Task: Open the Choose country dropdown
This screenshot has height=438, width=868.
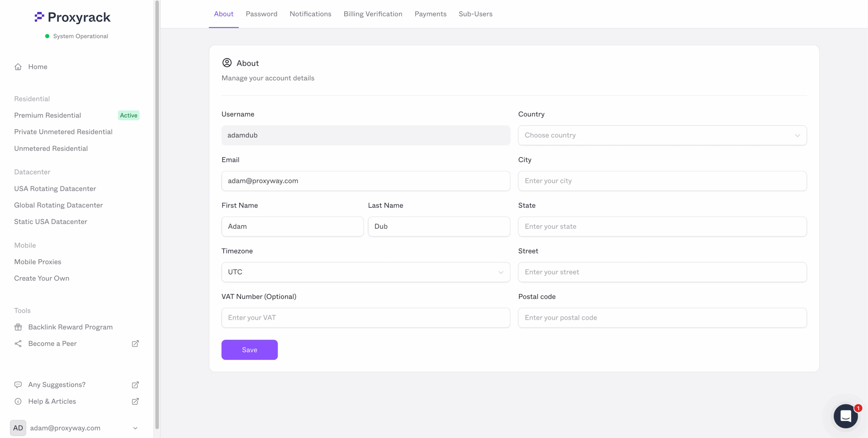Action: click(662, 135)
